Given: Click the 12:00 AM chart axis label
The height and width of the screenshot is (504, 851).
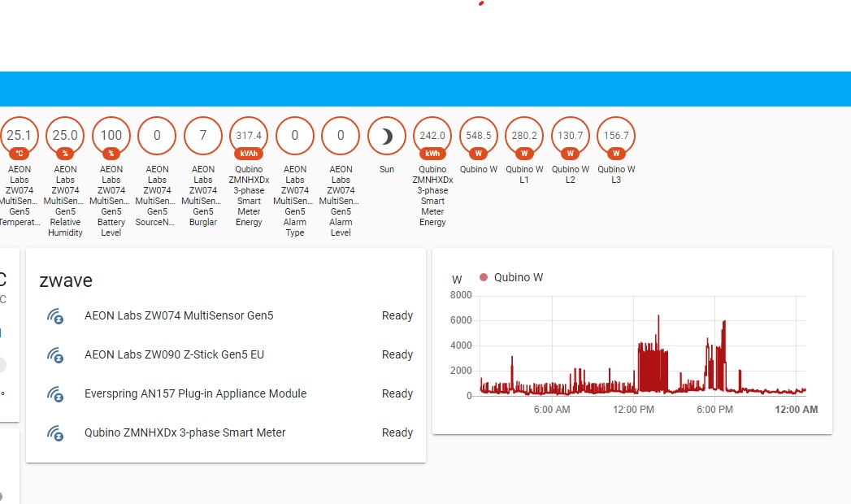Looking at the screenshot, I should coord(797,410).
